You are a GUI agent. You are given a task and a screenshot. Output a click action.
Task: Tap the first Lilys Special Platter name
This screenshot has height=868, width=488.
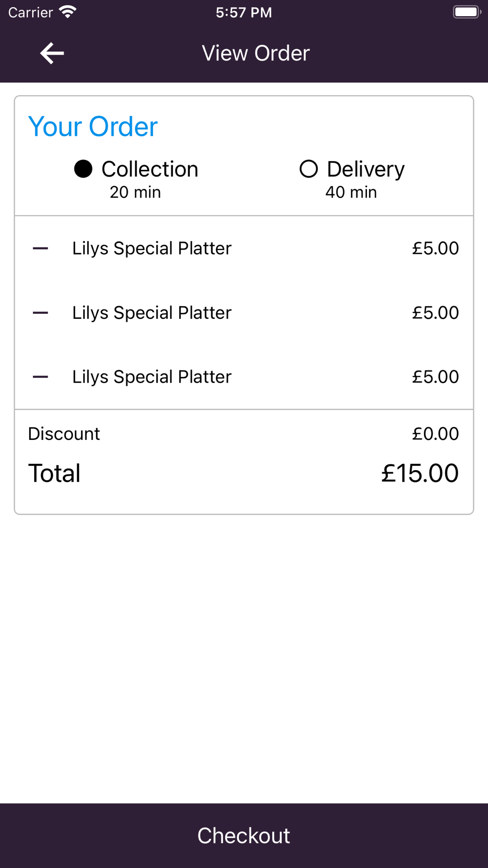coord(152,248)
